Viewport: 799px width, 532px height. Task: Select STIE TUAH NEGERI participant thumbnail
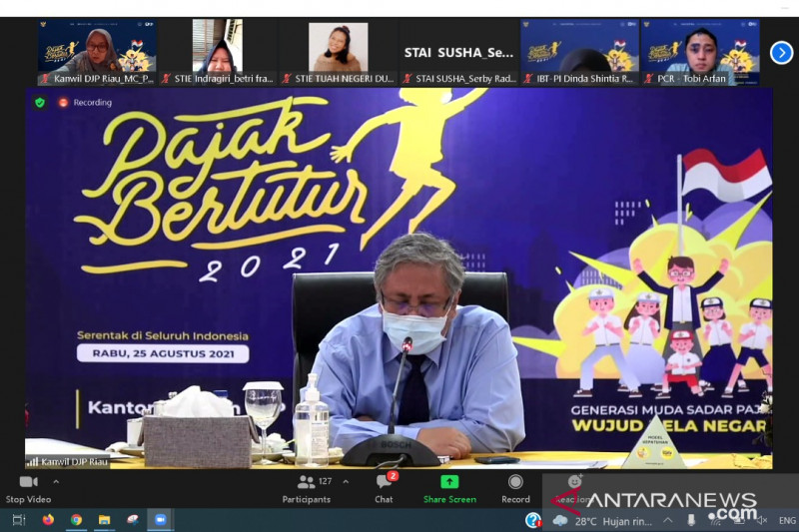(339, 52)
